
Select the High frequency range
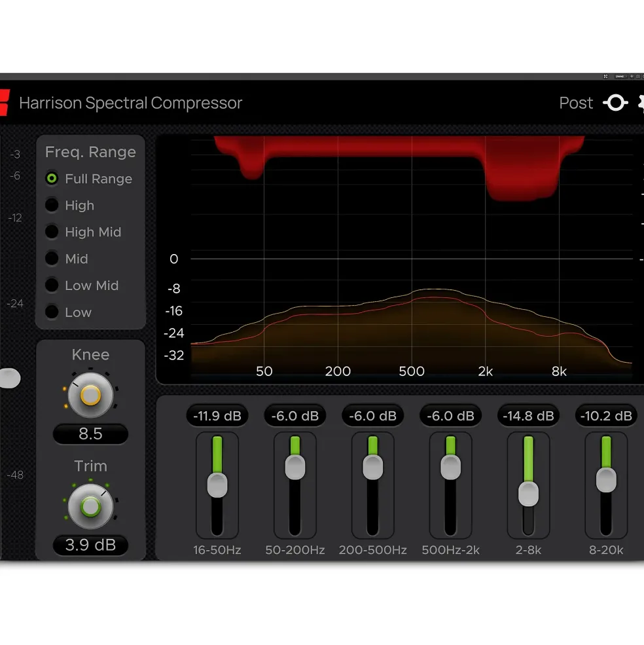(x=70, y=205)
